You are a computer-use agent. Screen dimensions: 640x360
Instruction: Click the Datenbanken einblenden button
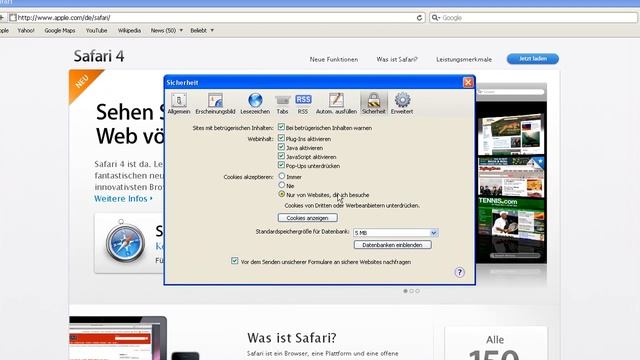(393, 245)
